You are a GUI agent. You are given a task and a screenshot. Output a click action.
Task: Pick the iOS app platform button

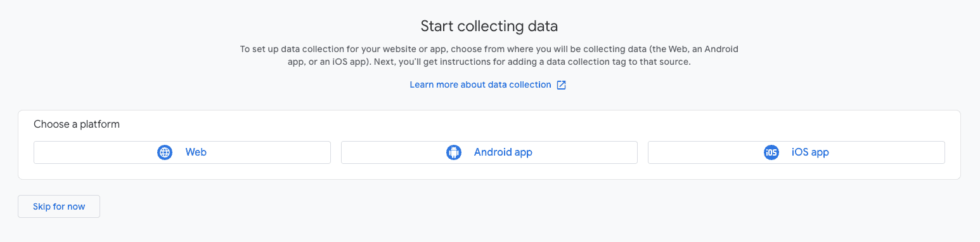pos(796,152)
